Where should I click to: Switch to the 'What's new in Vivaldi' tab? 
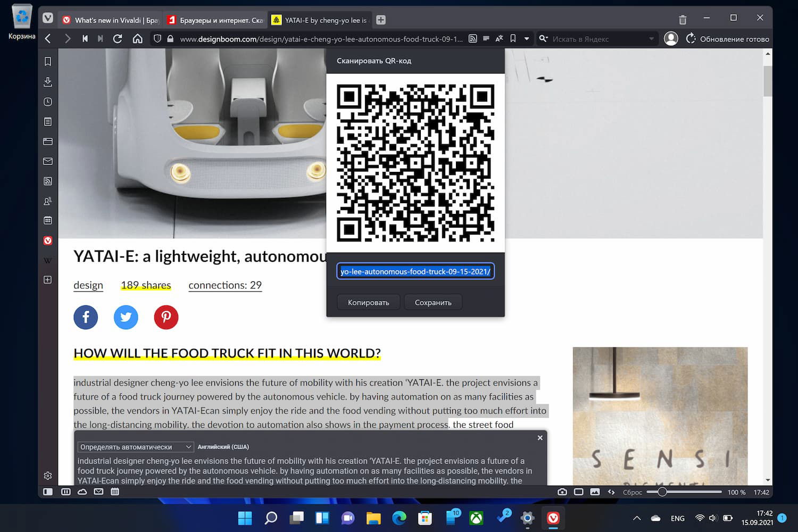[x=111, y=20]
